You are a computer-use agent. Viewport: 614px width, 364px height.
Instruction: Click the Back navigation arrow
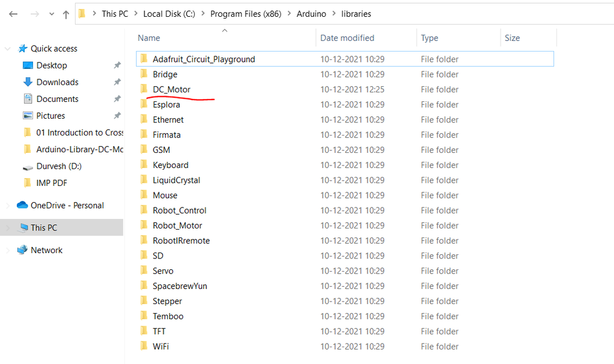tap(13, 14)
